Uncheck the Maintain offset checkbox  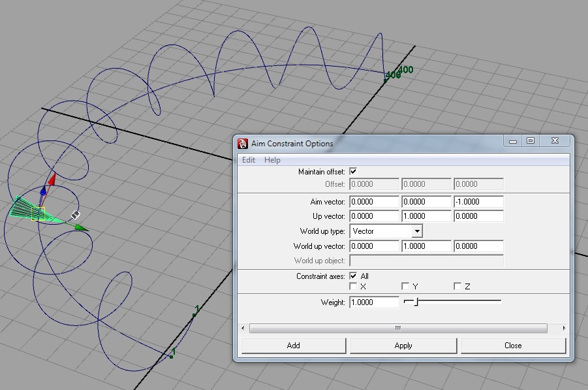point(353,172)
